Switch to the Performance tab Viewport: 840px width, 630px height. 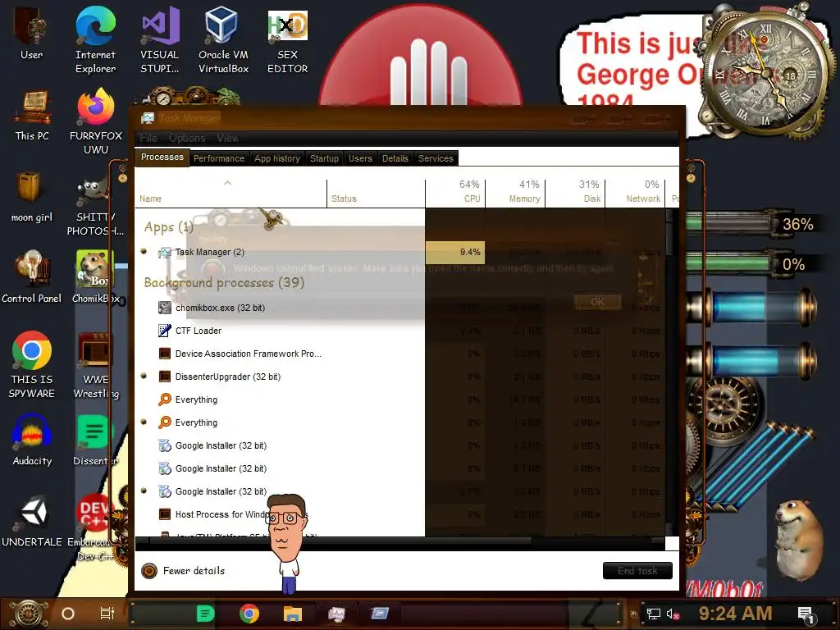218,158
